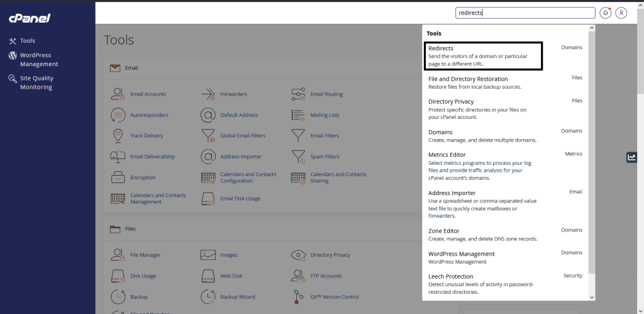The height and width of the screenshot is (314, 644).
Task: Click the Global Email Filters icon
Action: coord(208,136)
